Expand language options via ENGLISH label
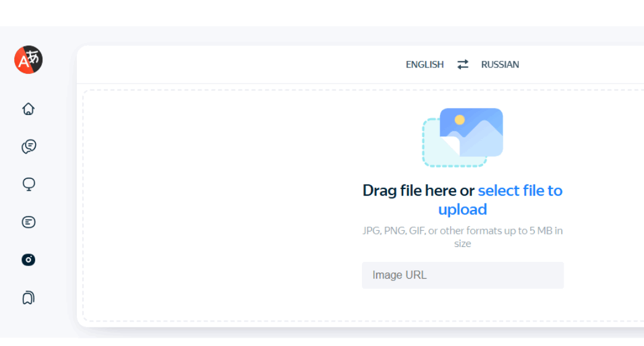Screen dimensions: 644x346 tap(425, 64)
